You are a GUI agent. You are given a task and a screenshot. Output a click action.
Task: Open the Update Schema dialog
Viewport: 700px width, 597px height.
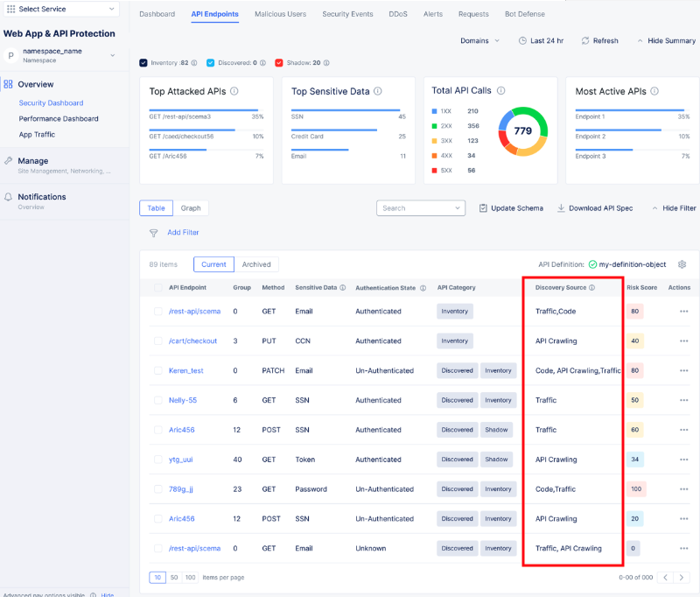(511, 208)
